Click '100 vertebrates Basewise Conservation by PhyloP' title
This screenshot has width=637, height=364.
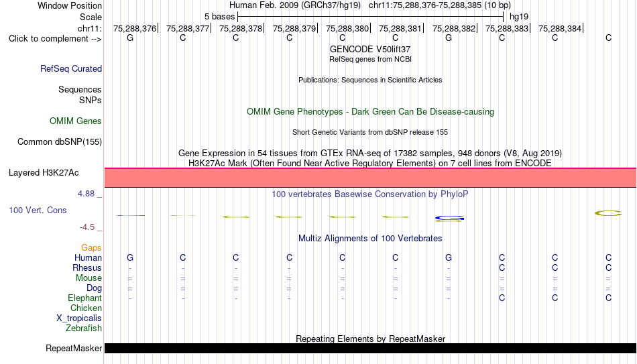tap(370, 194)
